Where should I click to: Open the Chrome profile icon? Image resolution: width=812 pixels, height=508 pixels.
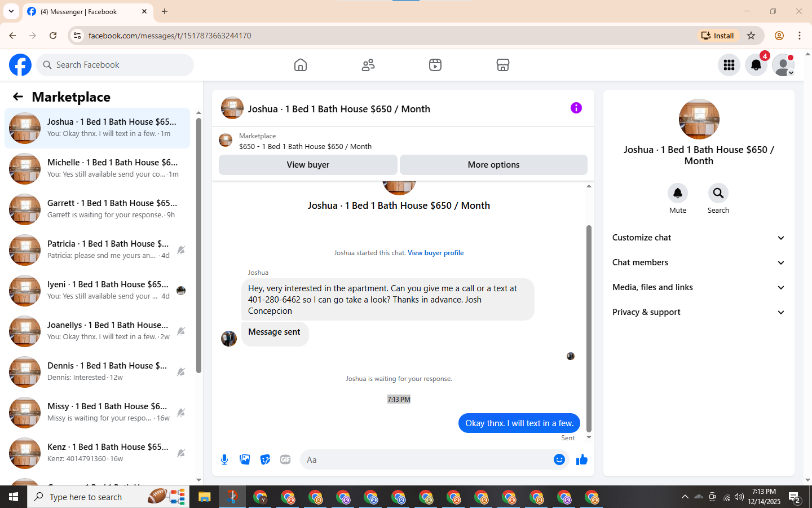point(779,36)
